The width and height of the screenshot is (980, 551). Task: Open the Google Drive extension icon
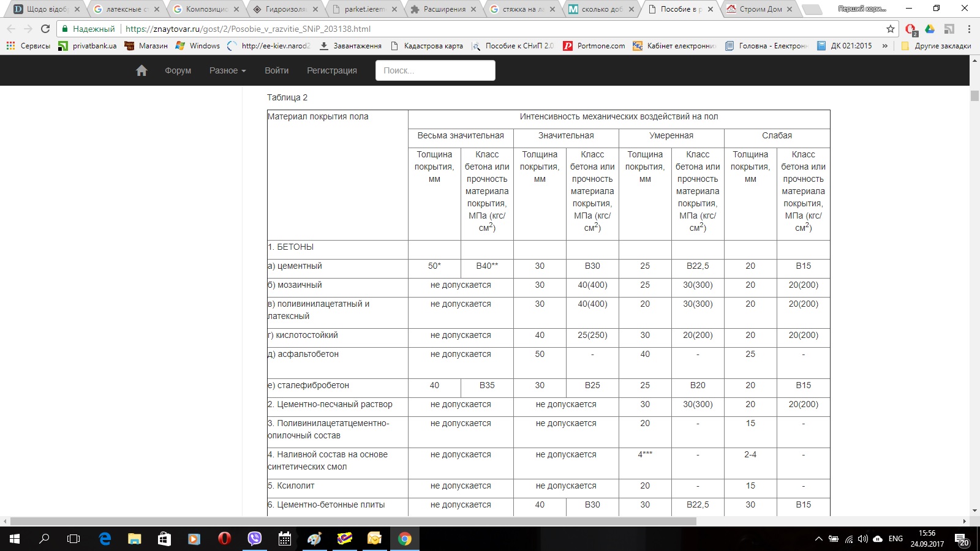[930, 29]
